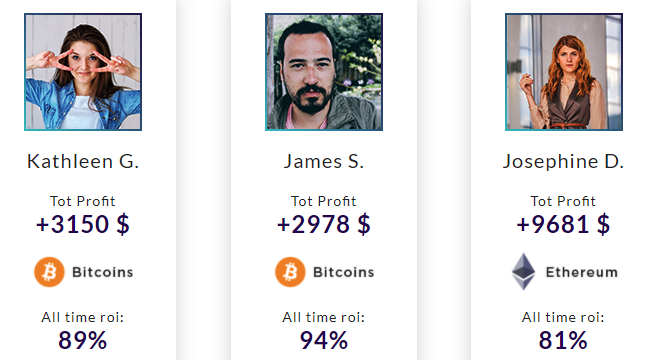
Task: Select the name Kathleen G.
Action: pyautogui.click(x=83, y=161)
